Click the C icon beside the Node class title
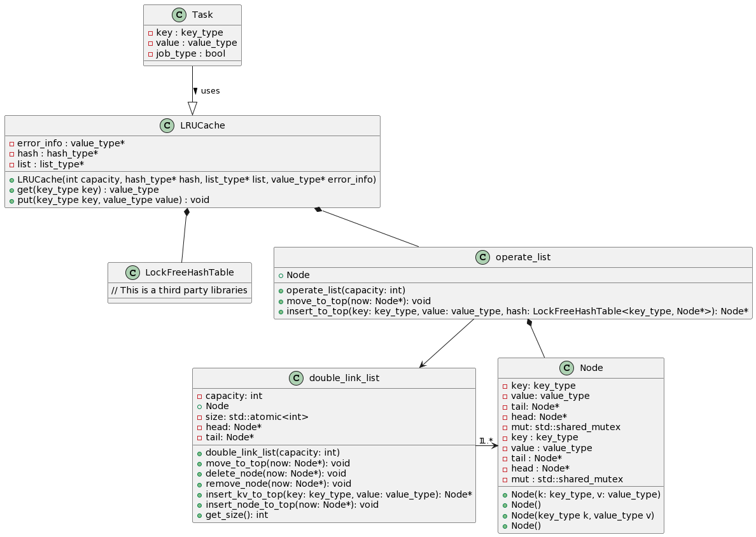 point(566,368)
